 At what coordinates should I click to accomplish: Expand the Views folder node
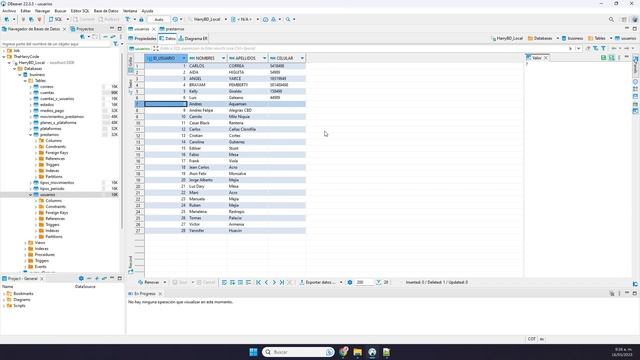[x=25, y=242]
